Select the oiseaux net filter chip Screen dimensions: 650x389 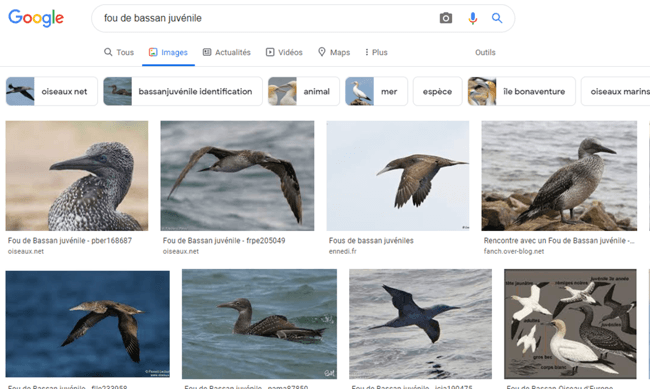(52, 91)
